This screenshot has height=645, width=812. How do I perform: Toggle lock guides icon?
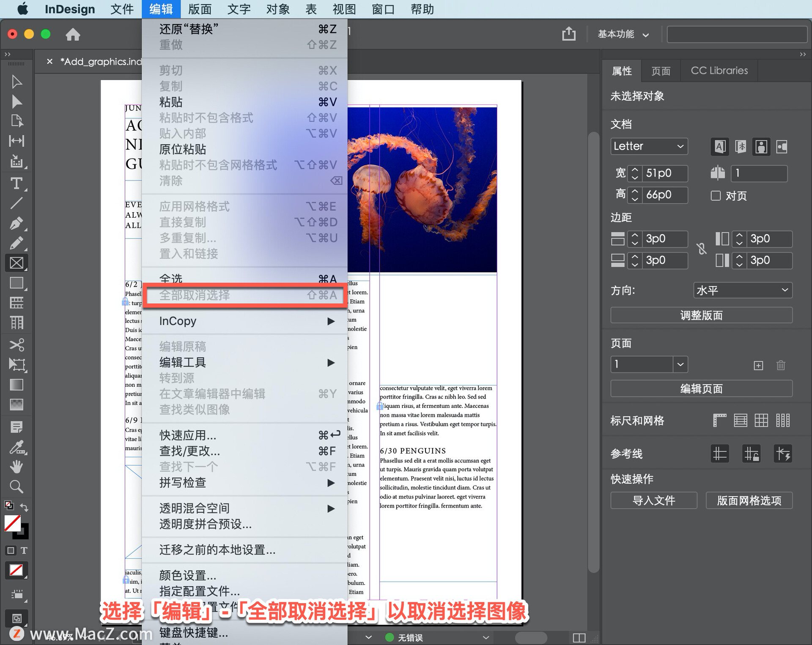coord(752,454)
